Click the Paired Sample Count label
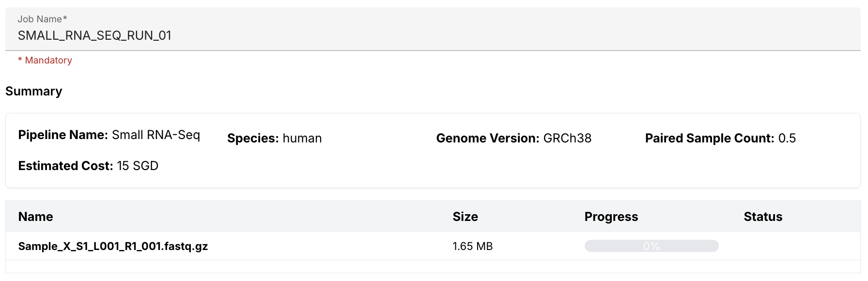This screenshot has width=868, height=281. [x=710, y=138]
